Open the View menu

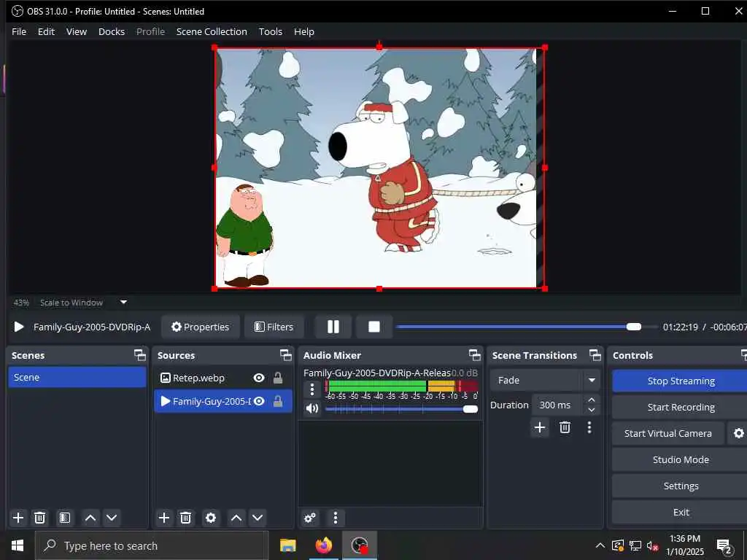click(76, 31)
